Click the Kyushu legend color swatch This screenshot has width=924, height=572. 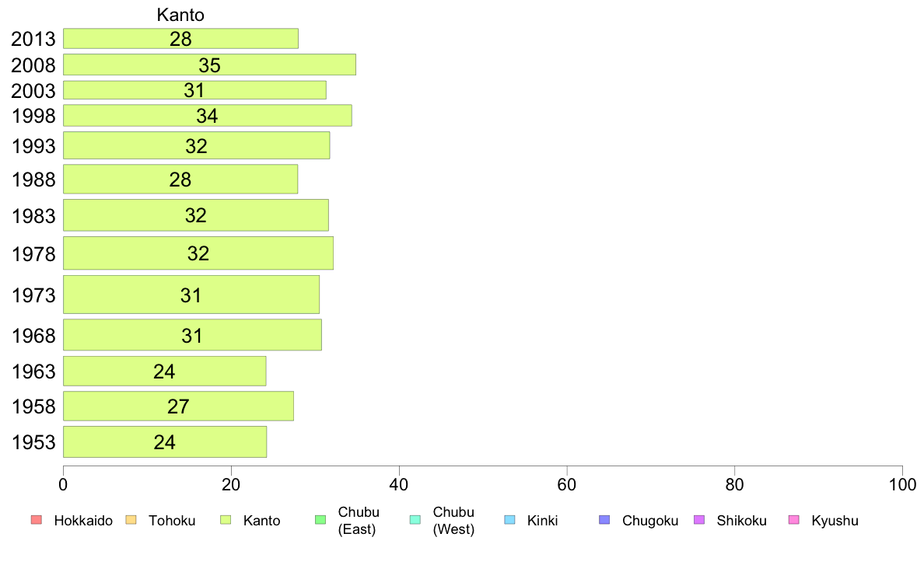tap(793, 520)
